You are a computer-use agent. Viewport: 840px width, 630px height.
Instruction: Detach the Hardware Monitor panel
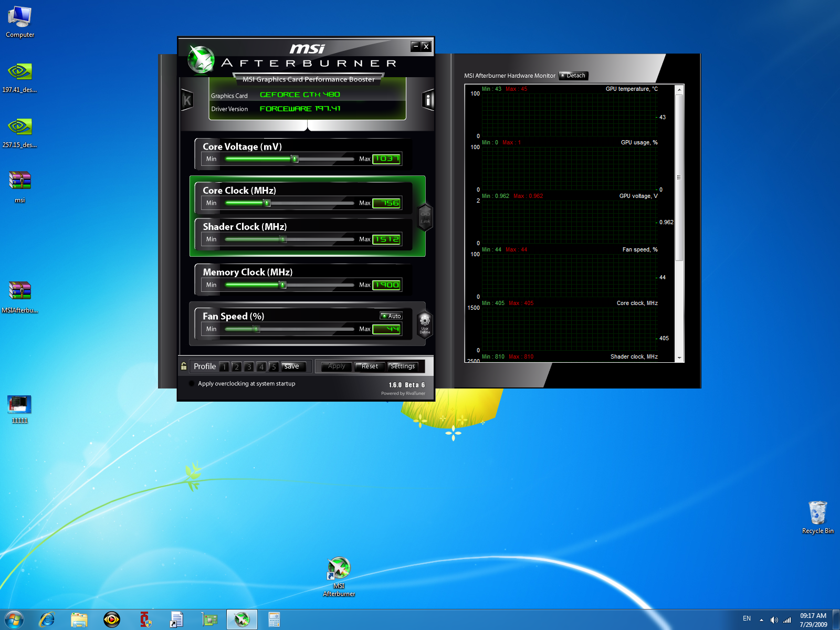point(573,76)
